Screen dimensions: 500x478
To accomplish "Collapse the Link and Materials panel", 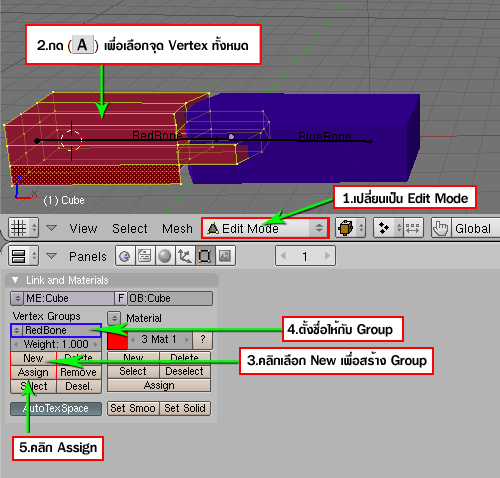I will pyautogui.click(x=15, y=280).
